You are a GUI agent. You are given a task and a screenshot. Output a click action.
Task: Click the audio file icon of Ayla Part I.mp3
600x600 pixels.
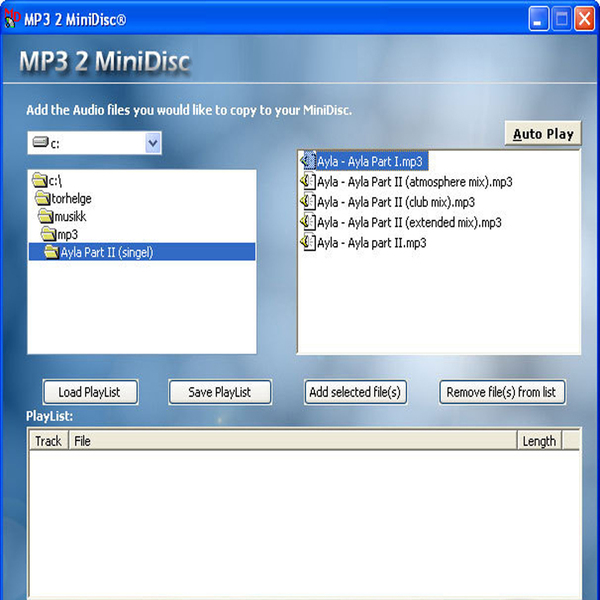(x=308, y=161)
